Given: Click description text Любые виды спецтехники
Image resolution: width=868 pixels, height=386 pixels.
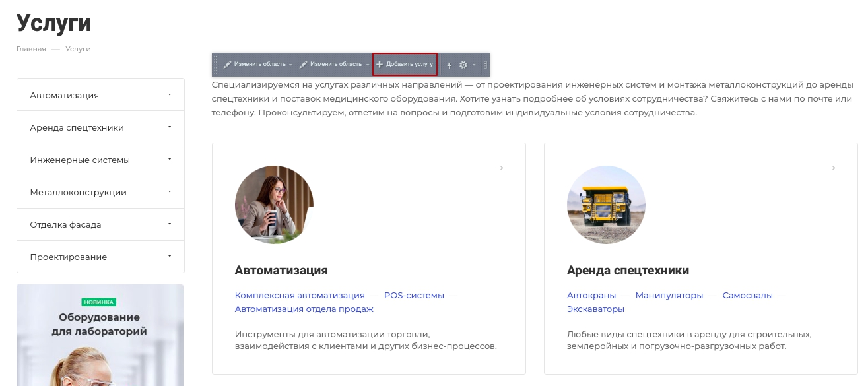Looking at the screenshot, I should point(689,340).
